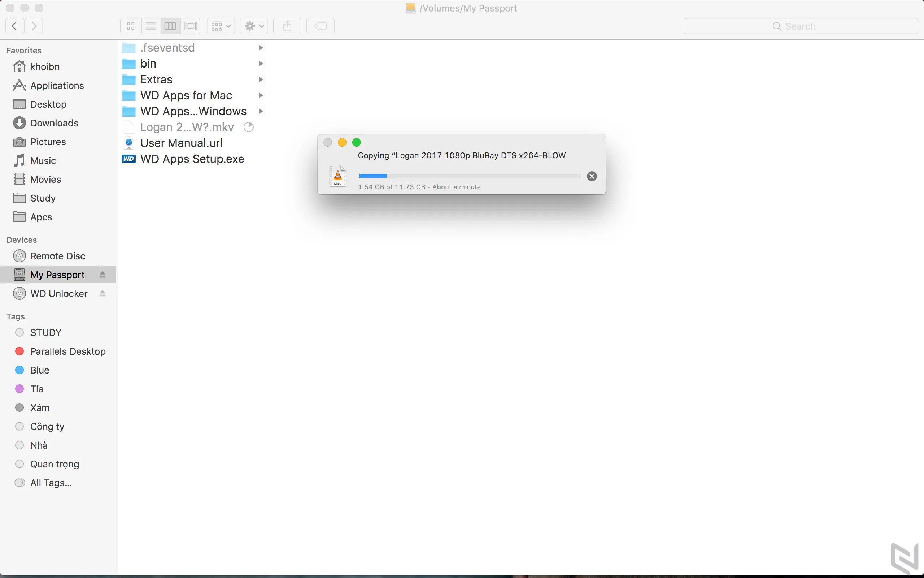Filter by the Parallels Desktop red tag
Image resolution: width=924 pixels, height=578 pixels.
click(58, 351)
